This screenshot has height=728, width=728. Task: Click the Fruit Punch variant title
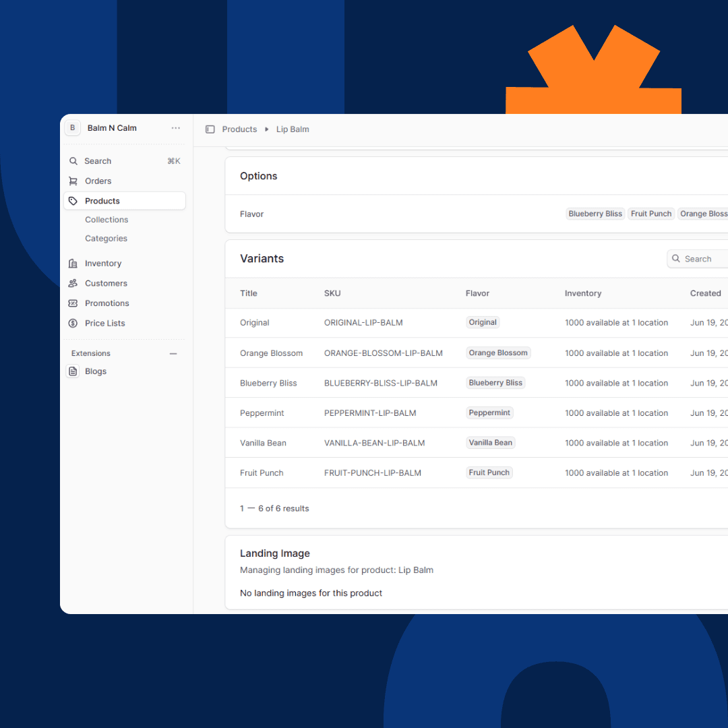tap(262, 473)
